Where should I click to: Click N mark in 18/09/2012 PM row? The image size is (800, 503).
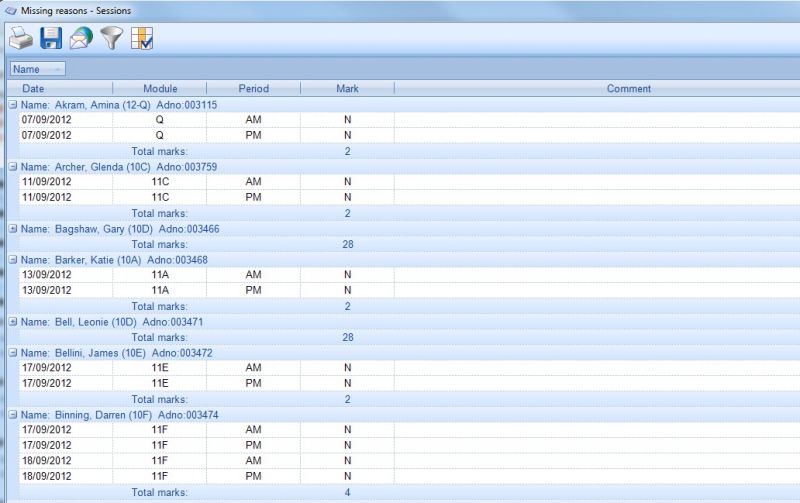click(347, 476)
